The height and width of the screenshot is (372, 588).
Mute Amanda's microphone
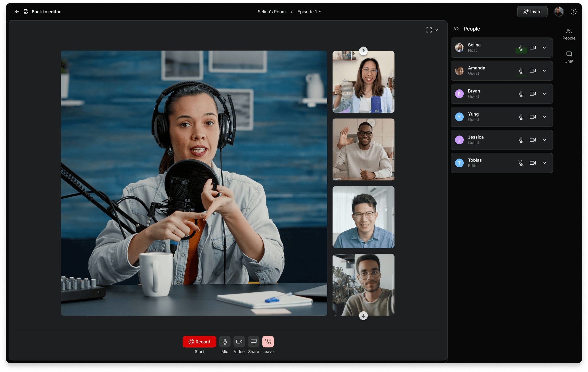521,71
